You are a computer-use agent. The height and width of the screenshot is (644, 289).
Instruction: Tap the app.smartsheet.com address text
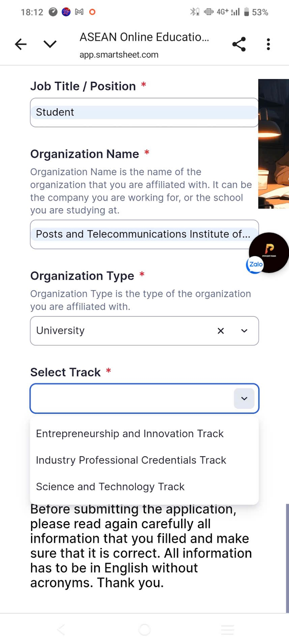119,55
